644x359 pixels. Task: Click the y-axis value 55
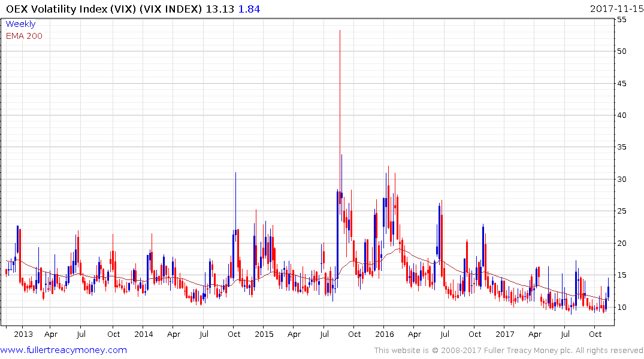(x=621, y=20)
